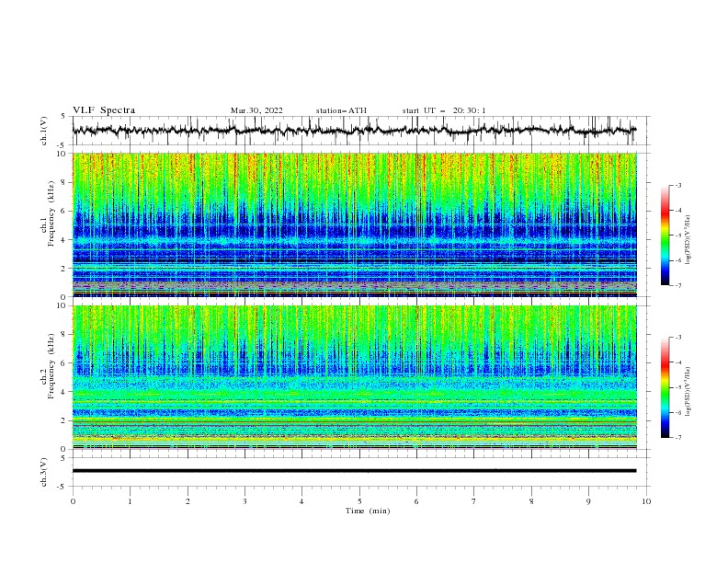Click time axis tick label '9'
This screenshot has height=563, width=728.
(x=588, y=501)
